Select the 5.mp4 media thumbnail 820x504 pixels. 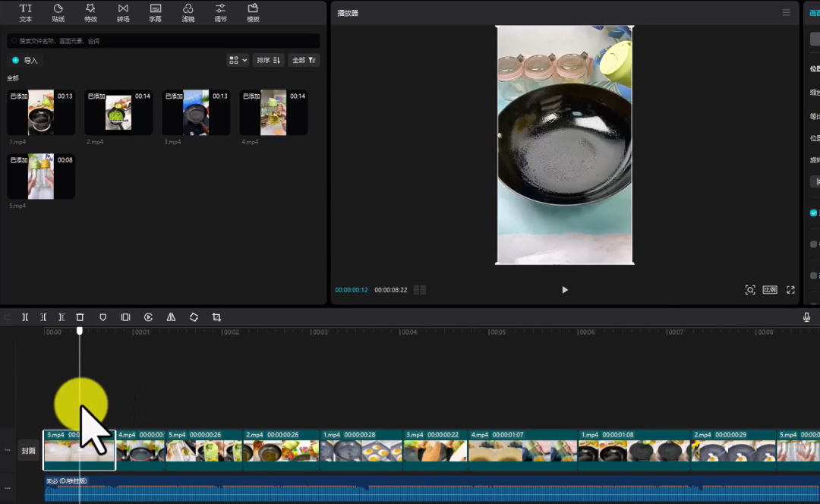click(x=41, y=176)
